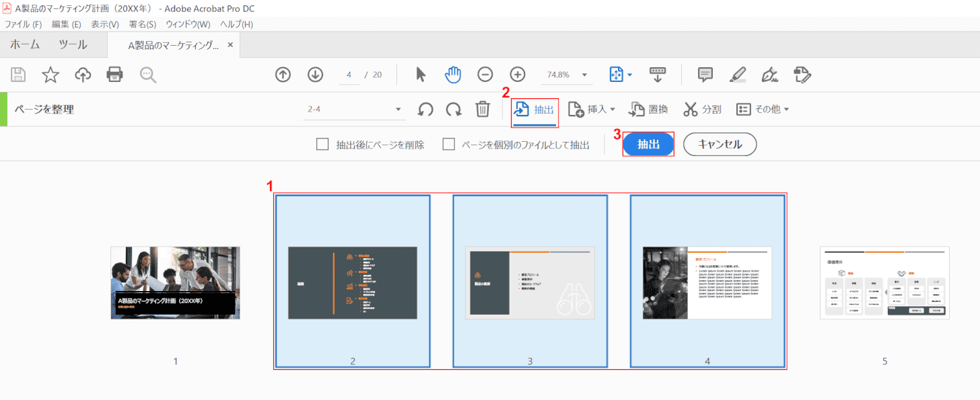Viewport: 980px width, 400px height.
Task: Click the scrolling mode keyboard-arrow icon
Action: pos(658,75)
